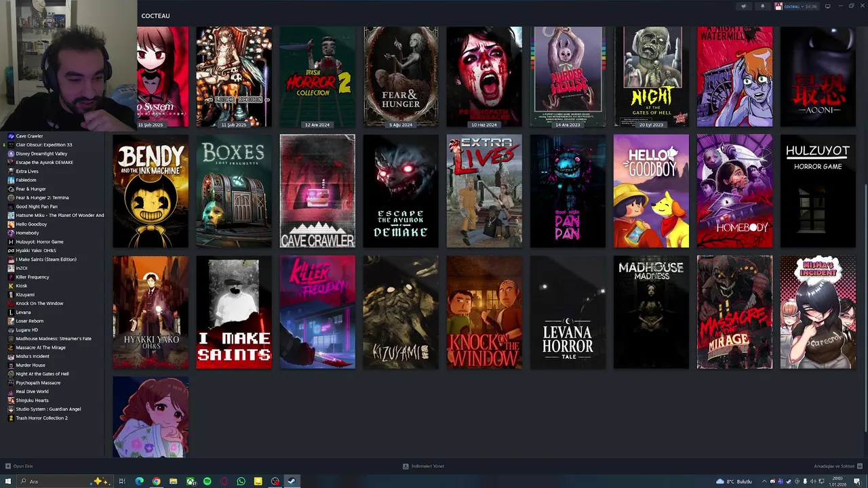Select Shinjuku Hearts in the sidebar
Image resolution: width=868 pixels, height=488 pixels.
32,400
